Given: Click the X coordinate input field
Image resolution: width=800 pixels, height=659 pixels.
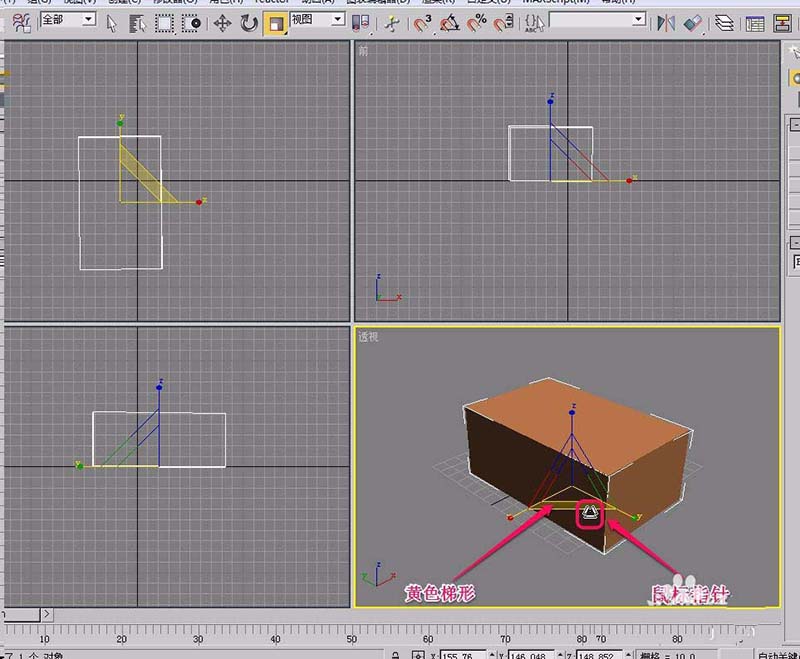Looking at the screenshot, I should [461, 654].
